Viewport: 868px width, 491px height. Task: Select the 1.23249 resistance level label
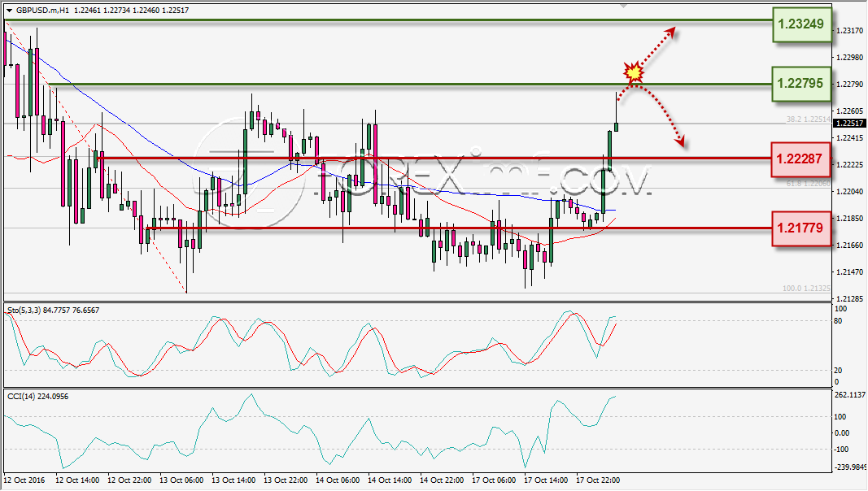(801, 24)
